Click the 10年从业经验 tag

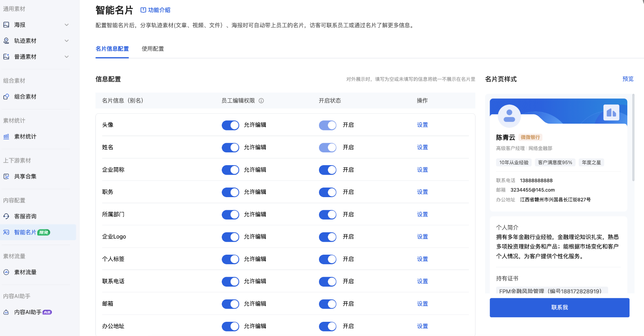514,162
